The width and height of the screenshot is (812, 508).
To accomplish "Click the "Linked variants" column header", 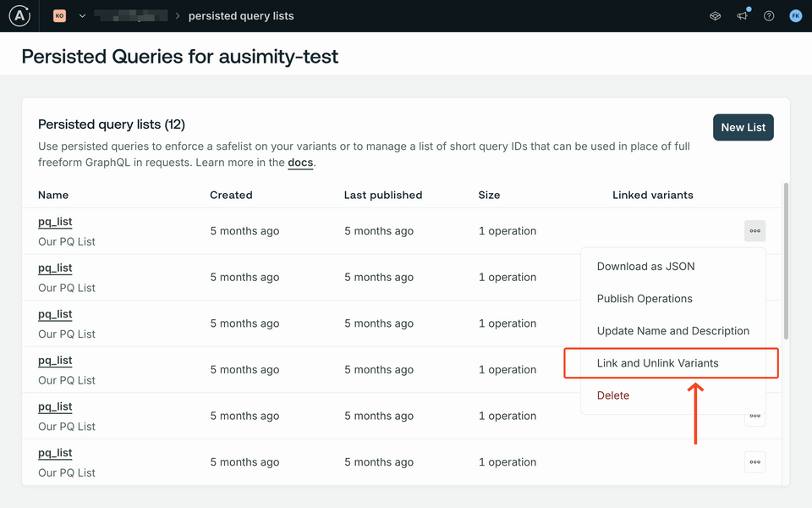I will point(652,195).
